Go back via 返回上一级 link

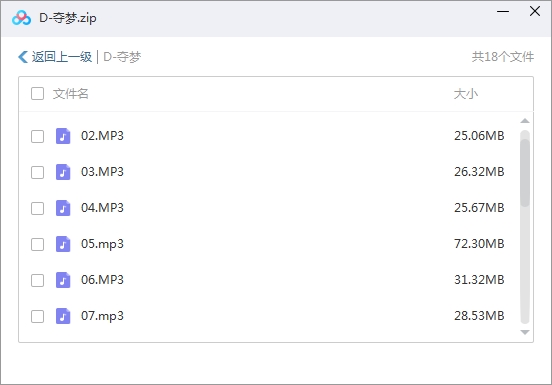click(x=62, y=57)
